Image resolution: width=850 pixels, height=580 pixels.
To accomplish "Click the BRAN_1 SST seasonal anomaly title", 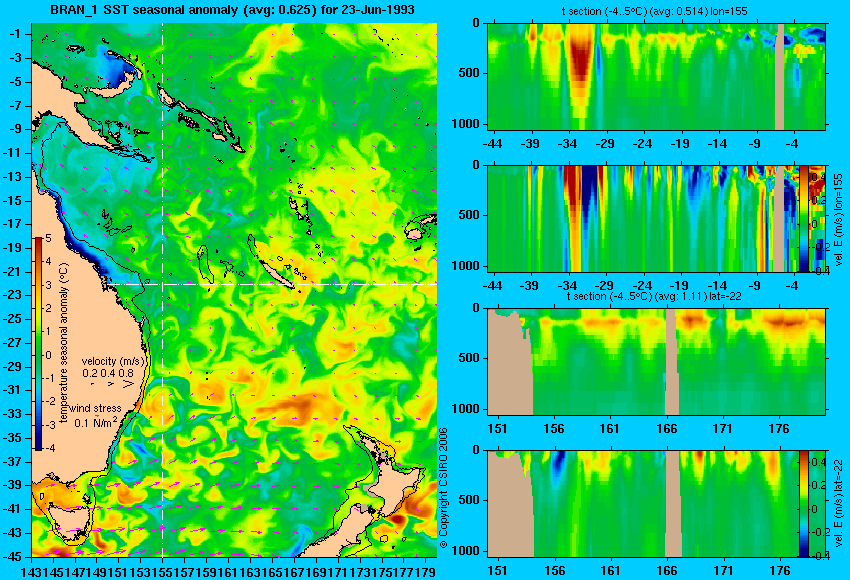I will [x=232, y=10].
